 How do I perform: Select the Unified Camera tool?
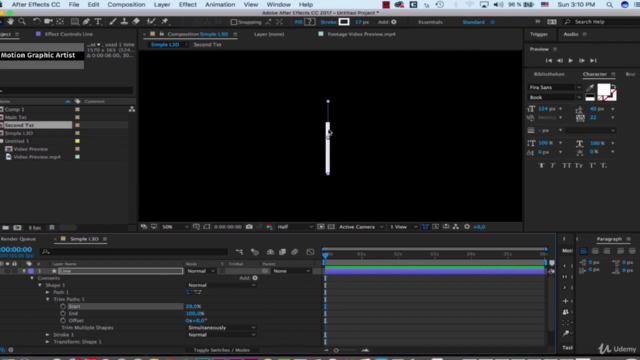point(48,22)
